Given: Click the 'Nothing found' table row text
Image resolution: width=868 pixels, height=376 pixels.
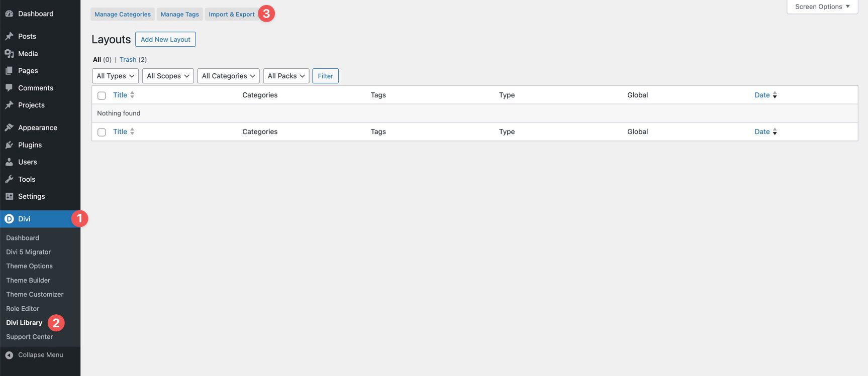Looking at the screenshot, I should pyautogui.click(x=119, y=113).
